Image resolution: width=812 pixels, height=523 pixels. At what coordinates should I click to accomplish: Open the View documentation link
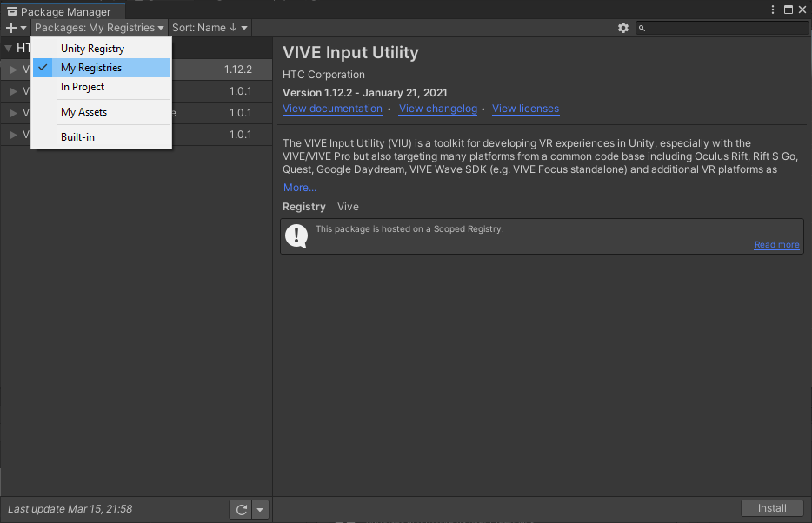332,109
